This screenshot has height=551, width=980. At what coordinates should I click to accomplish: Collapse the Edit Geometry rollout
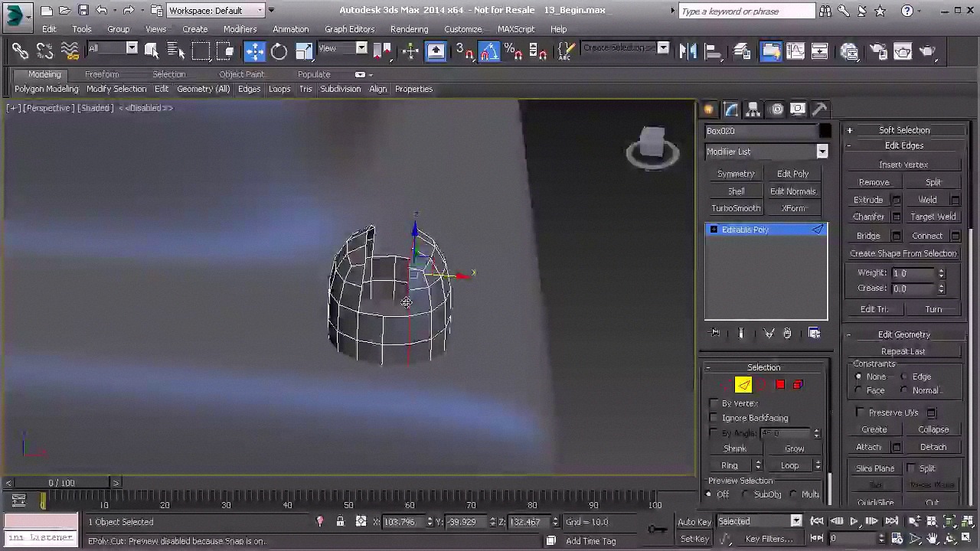pyautogui.click(x=904, y=334)
